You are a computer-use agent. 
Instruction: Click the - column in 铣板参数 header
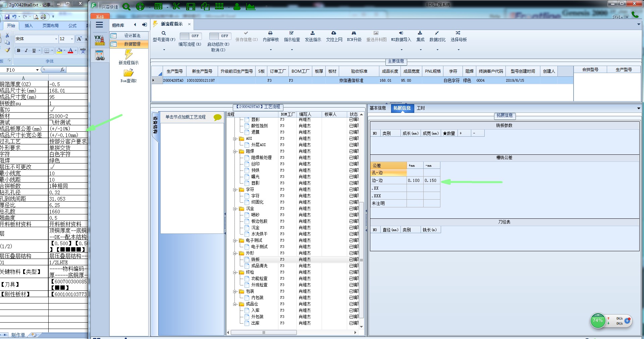pos(477,133)
